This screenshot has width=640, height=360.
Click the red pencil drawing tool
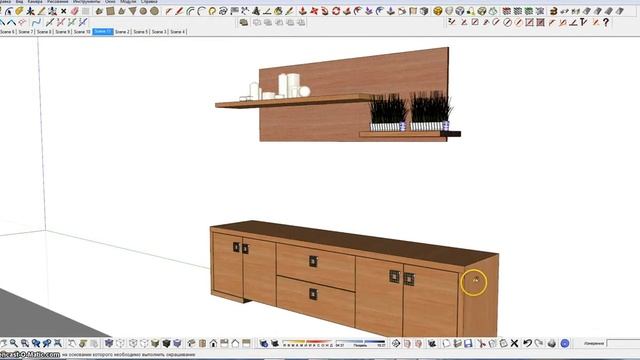179,11
